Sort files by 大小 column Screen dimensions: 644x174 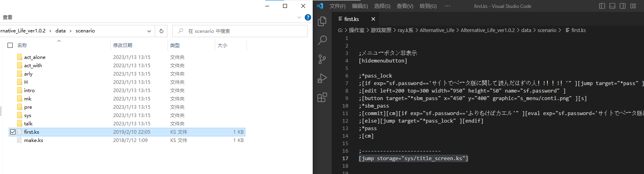click(222, 45)
